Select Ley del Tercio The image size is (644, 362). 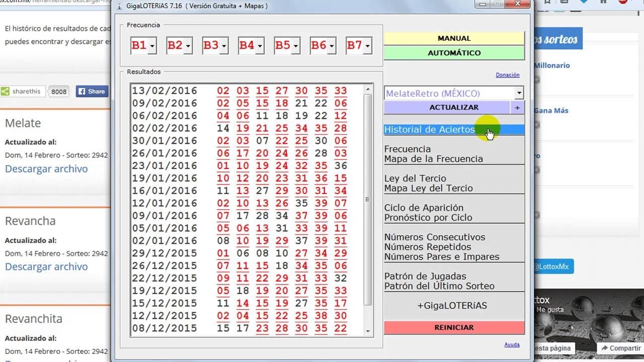[x=415, y=178]
